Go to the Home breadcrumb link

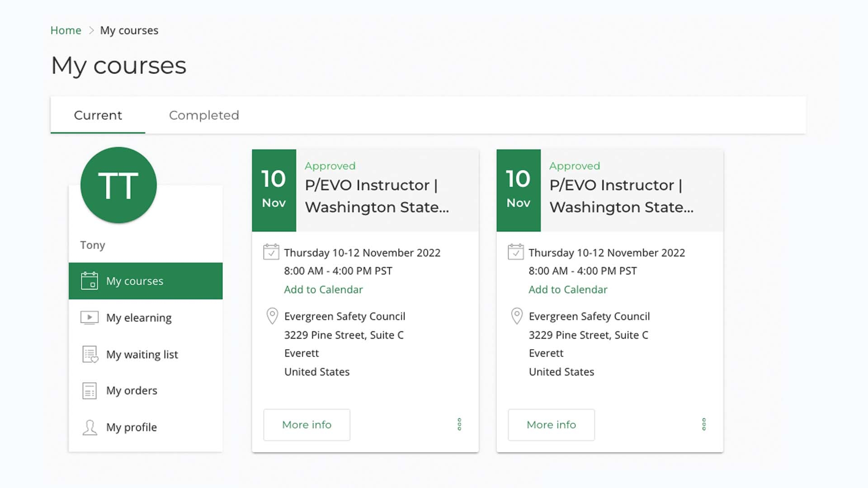pyautogui.click(x=66, y=30)
